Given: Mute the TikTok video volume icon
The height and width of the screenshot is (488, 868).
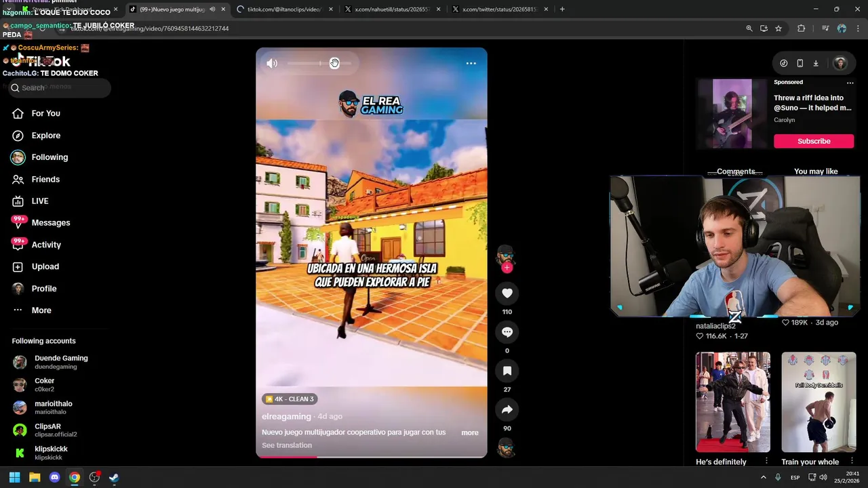Looking at the screenshot, I should [272, 63].
